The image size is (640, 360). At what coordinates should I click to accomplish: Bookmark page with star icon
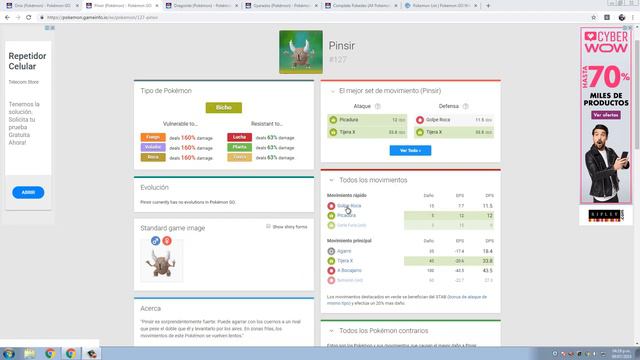[x=593, y=18]
